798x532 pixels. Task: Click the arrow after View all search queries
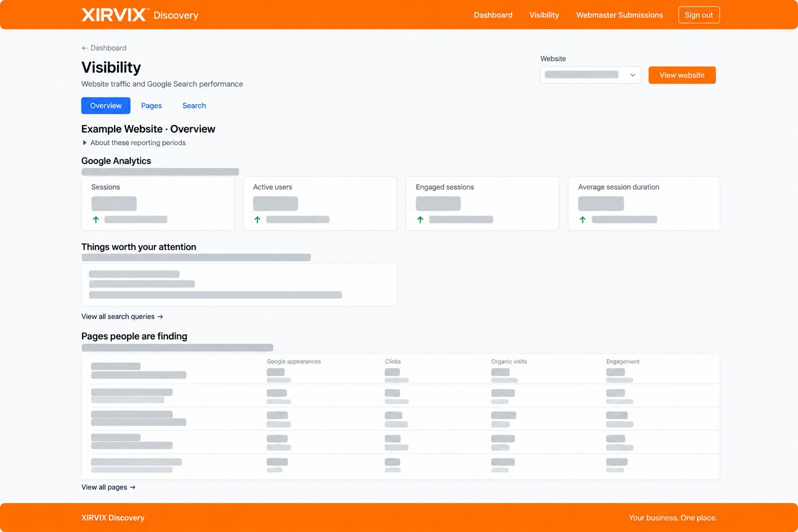coord(160,316)
